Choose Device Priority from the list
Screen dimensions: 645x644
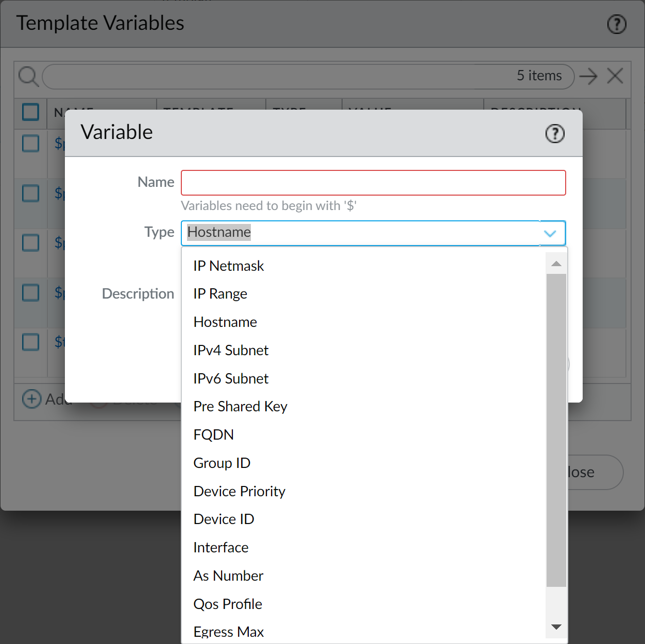(239, 491)
